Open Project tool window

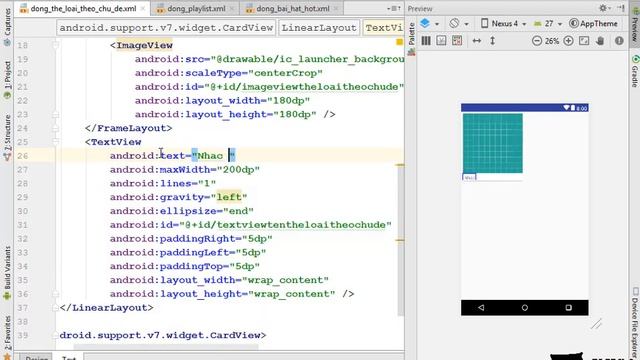tap(7, 80)
